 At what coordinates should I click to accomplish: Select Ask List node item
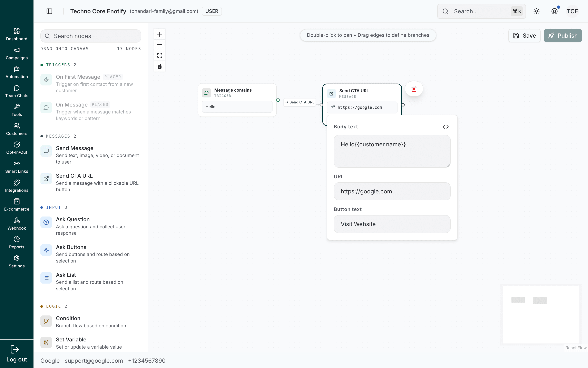91,282
